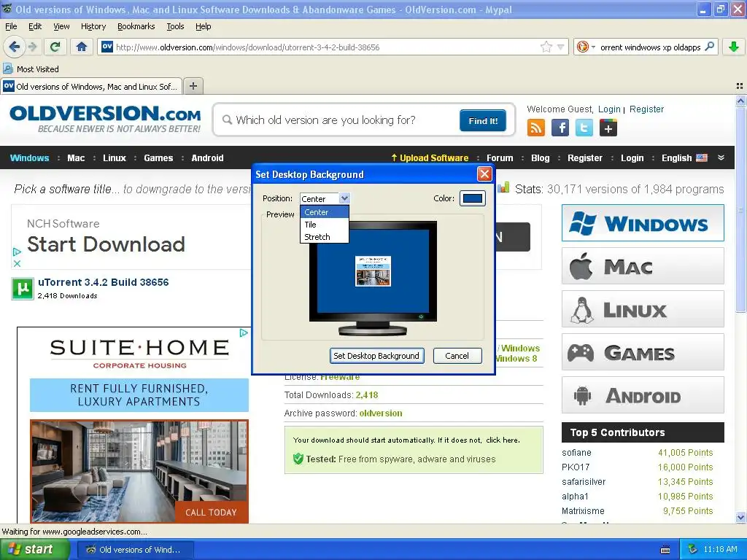Open the downloads green arrow button
This screenshot has height=560, width=747.
(x=734, y=47)
